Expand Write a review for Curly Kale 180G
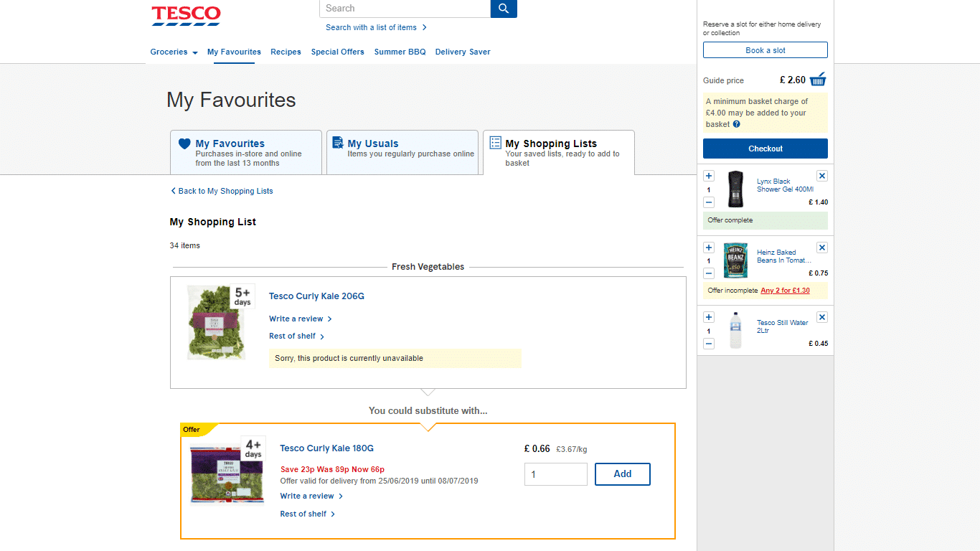This screenshot has width=980, height=551. click(x=311, y=496)
